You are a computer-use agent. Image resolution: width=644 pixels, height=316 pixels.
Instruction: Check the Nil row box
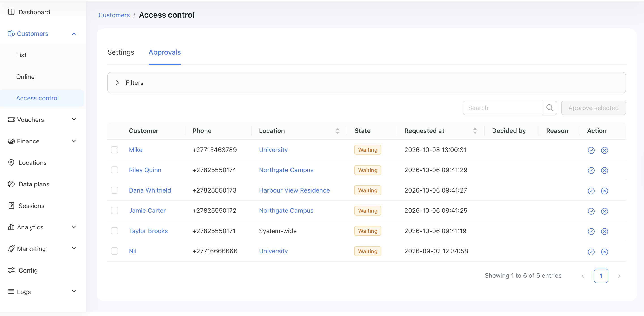(x=115, y=251)
